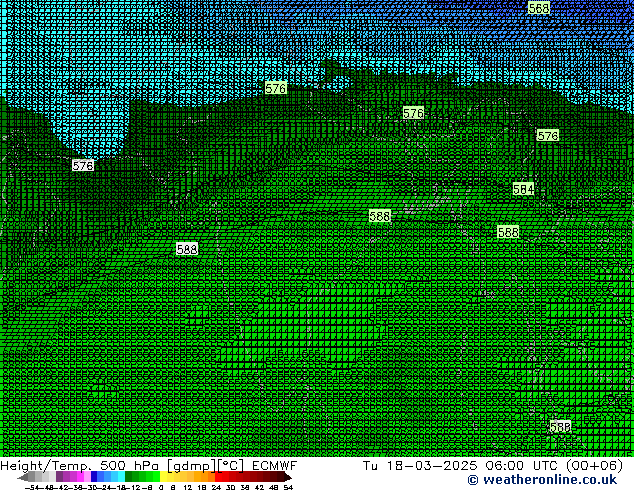Image resolution: width=634 pixels, height=490 pixels.
Task: Click the '12' value under the legend
Action: tap(187, 487)
